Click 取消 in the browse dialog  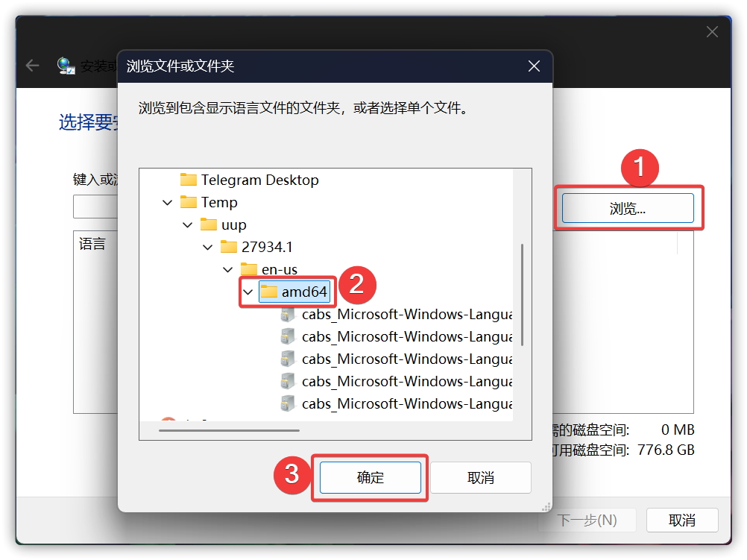(x=480, y=477)
